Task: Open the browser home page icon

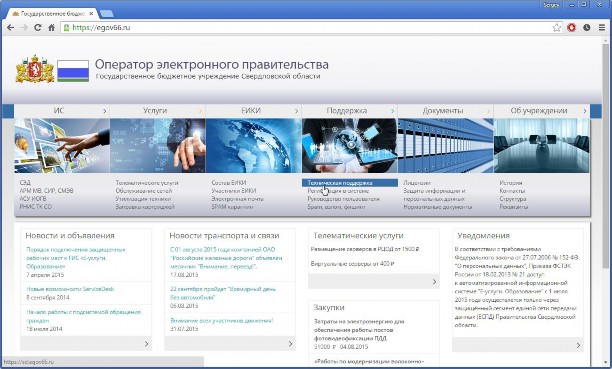Action: pos(51,27)
